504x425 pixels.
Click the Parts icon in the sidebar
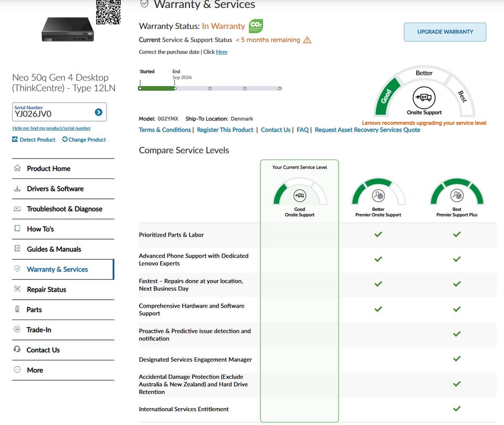point(17,309)
